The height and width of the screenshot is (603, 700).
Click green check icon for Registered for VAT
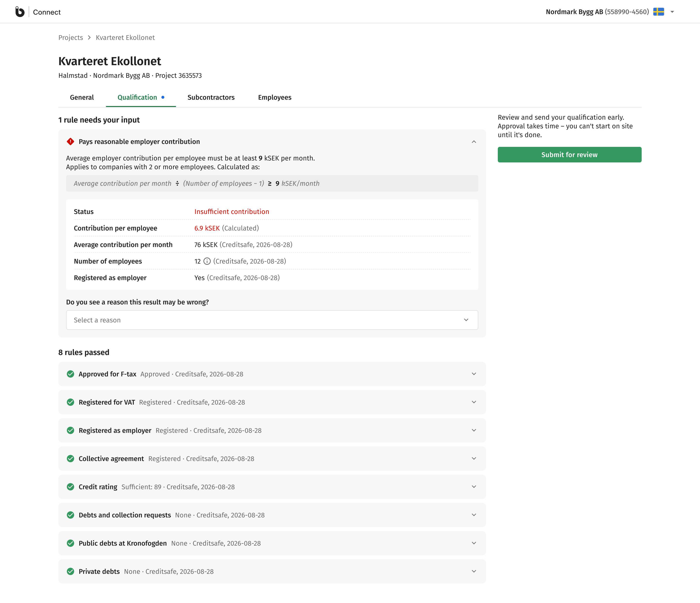(x=70, y=402)
